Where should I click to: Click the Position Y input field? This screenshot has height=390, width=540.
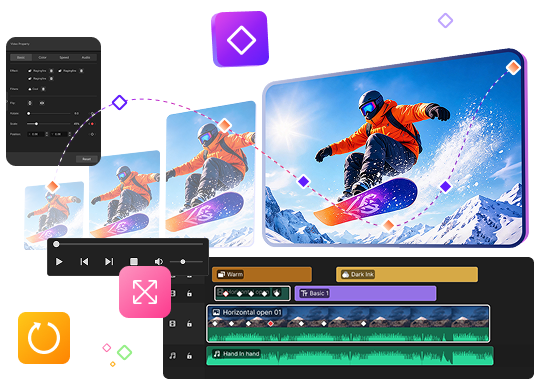[59, 134]
